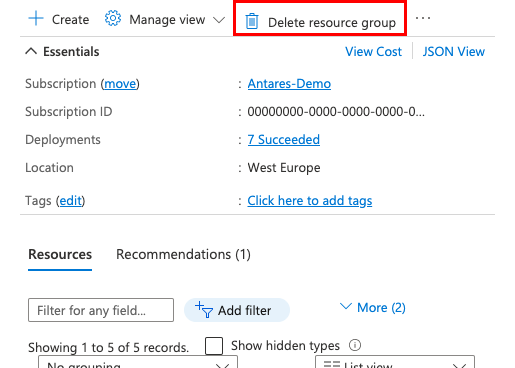Click the View Cost link
Viewport: 515px width, 368px height.
[x=373, y=52]
